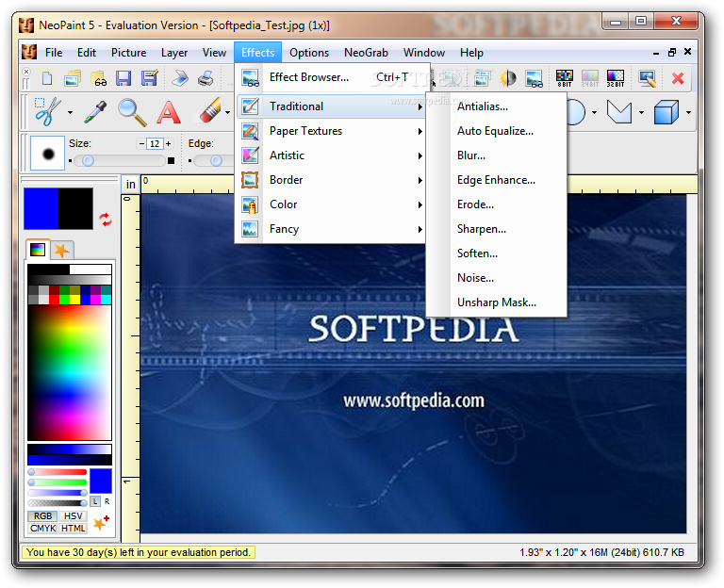Viewport: 724px width, 588px height.
Task: Select the eyedropper color picker tool
Action: click(x=95, y=112)
